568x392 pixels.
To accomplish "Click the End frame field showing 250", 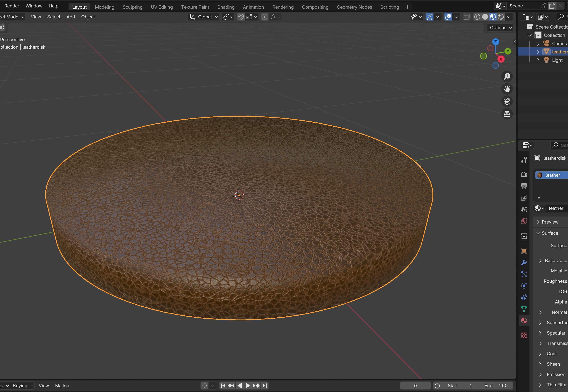I will [495, 386].
